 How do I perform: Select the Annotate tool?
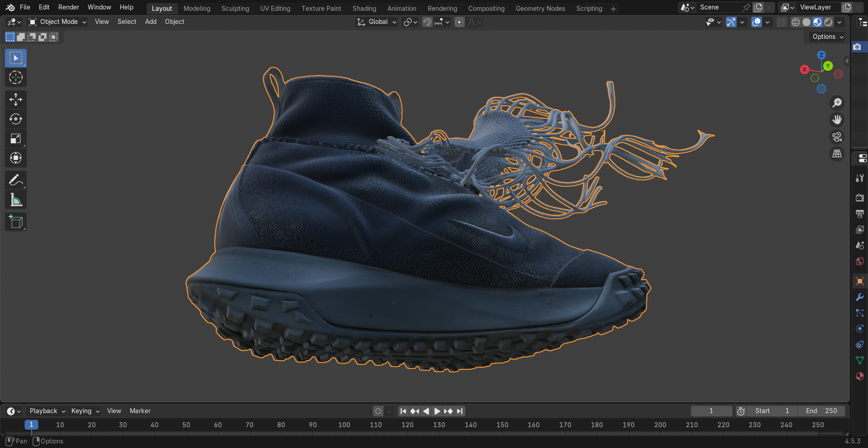tap(16, 180)
